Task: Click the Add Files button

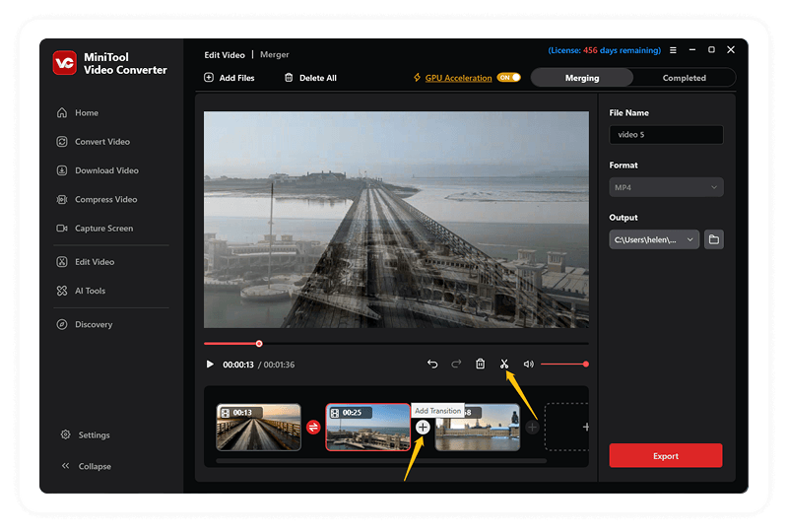Action: click(x=230, y=78)
